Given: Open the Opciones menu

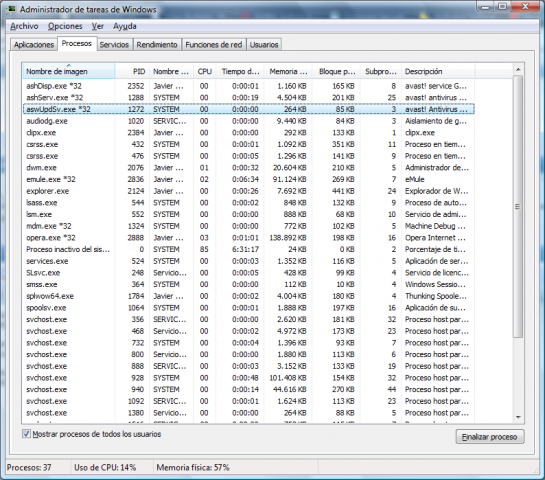Looking at the screenshot, I should coord(65,26).
